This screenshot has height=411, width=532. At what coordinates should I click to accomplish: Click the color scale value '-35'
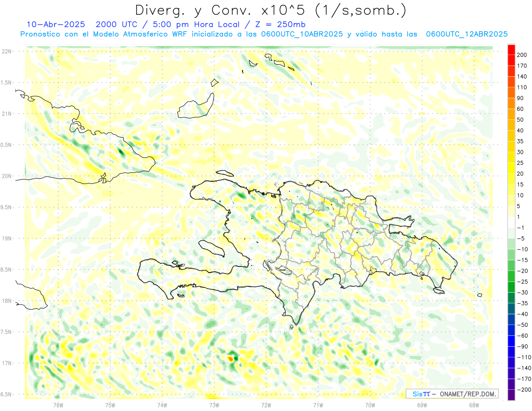coord(523,303)
